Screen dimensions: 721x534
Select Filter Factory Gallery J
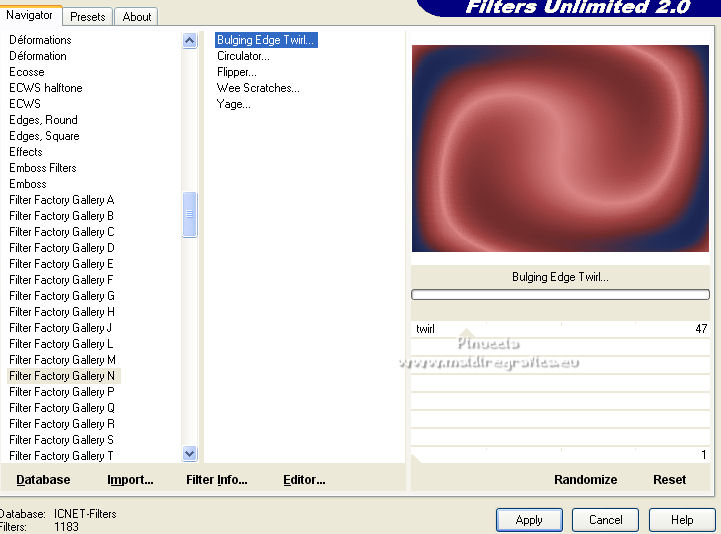(x=60, y=328)
